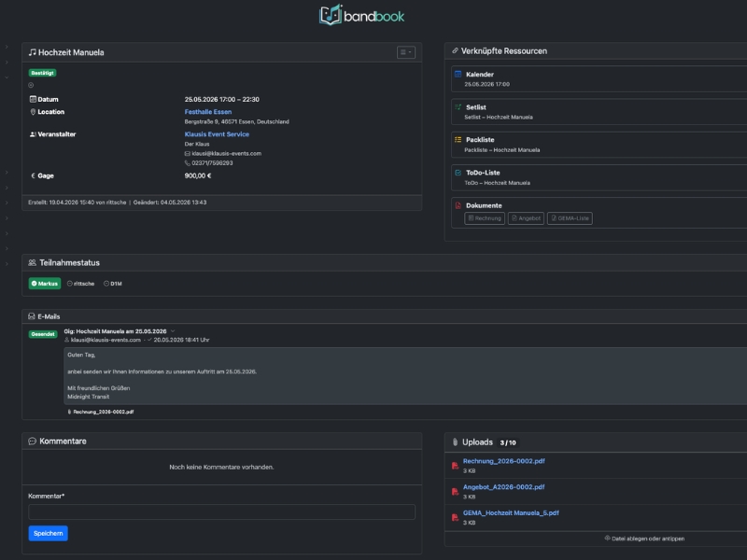Open uploaded file GEMA_Hochzeit Manuela_5.pdf
The height and width of the screenshot is (560, 747).
[x=511, y=512]
